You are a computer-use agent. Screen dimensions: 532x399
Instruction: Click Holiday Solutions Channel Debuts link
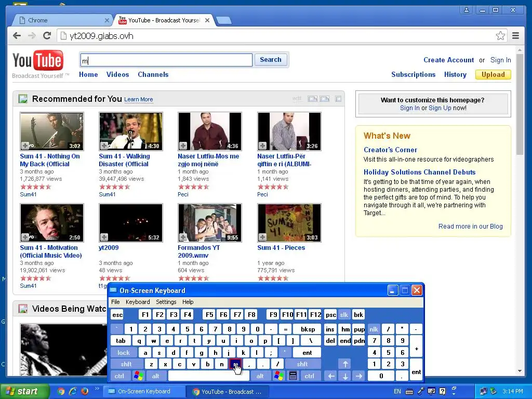419,172
